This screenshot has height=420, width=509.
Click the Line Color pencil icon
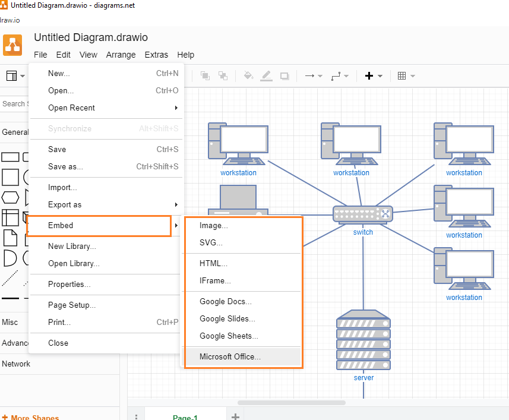tap(266, 76)
